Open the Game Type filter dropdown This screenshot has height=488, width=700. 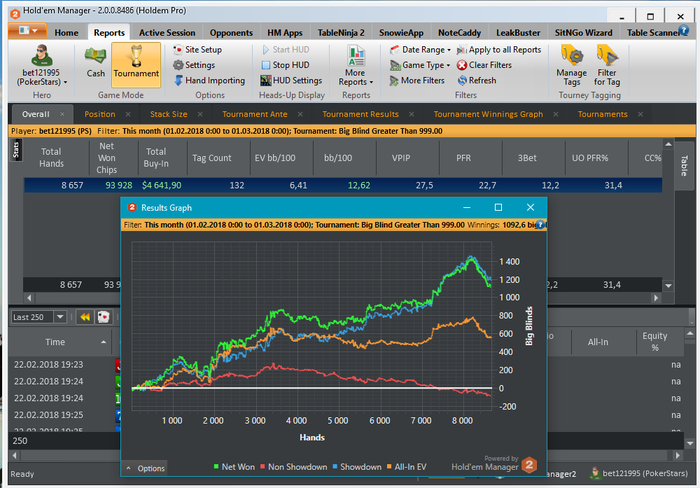coord(420,65)
